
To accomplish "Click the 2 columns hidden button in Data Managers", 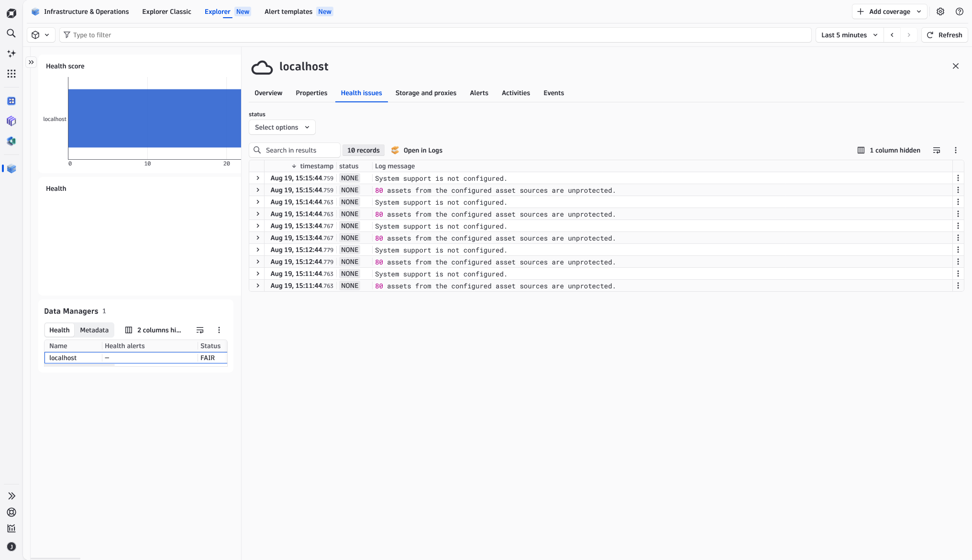I will [153, 330].
